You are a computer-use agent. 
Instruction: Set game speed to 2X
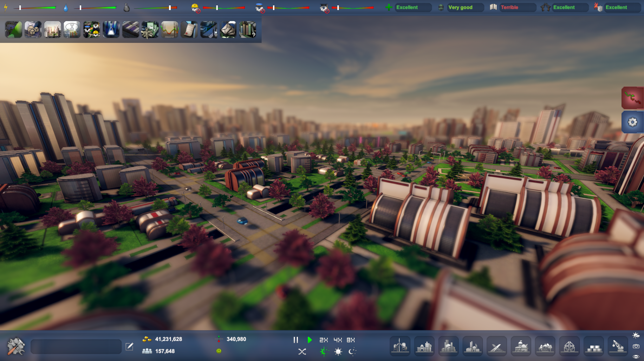tap(324, 340)
